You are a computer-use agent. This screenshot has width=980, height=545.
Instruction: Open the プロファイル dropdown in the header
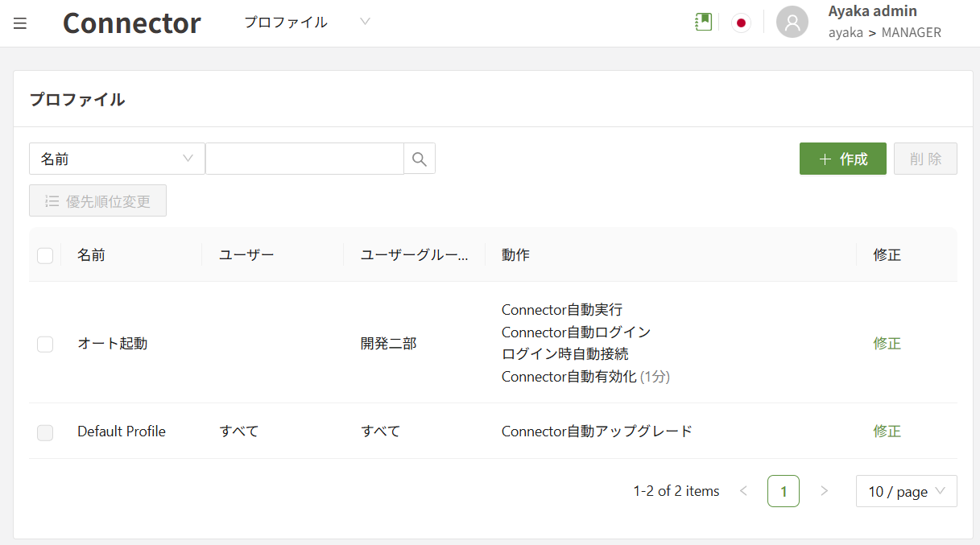(306, 23)
